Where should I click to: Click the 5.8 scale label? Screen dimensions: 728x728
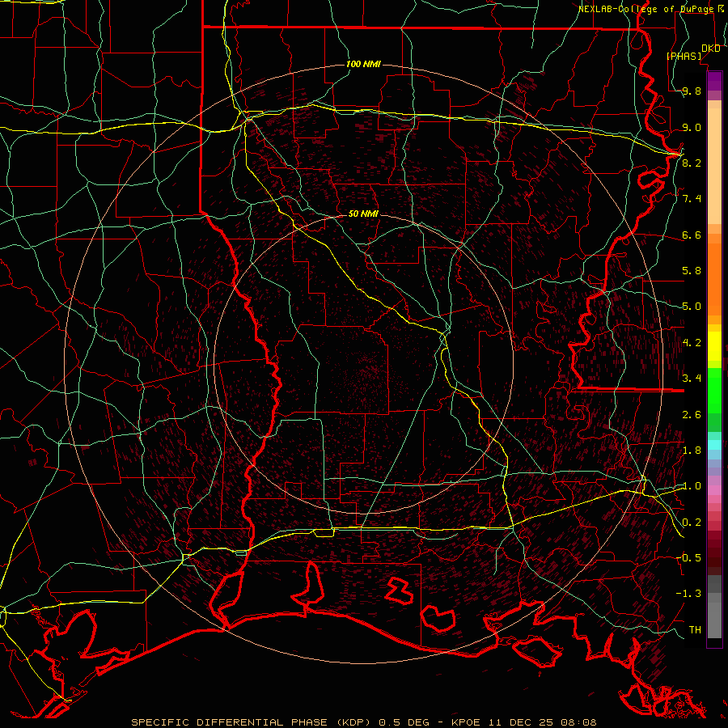point(692,270)
